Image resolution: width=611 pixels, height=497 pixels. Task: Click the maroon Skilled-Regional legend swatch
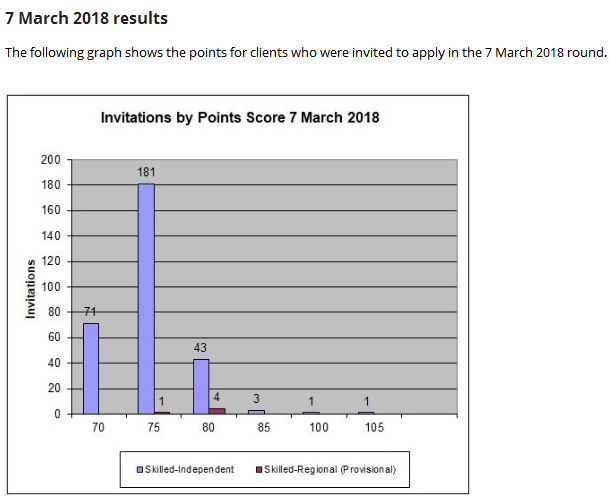coord(260,469)
